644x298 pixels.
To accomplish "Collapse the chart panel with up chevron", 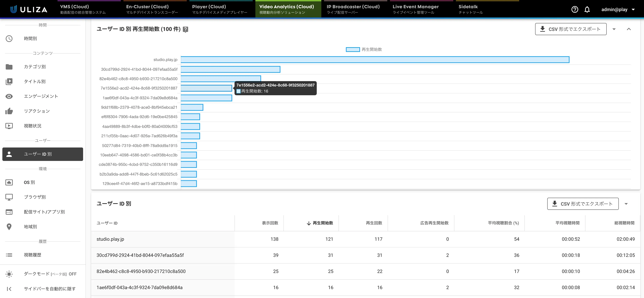I will coord(629,29).
